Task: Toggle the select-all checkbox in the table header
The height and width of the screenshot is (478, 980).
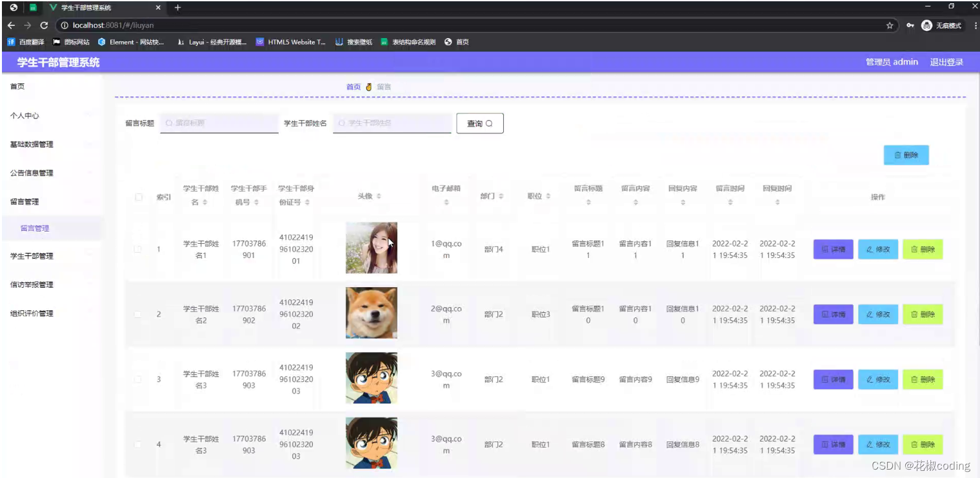Action: tap(139, 197)
